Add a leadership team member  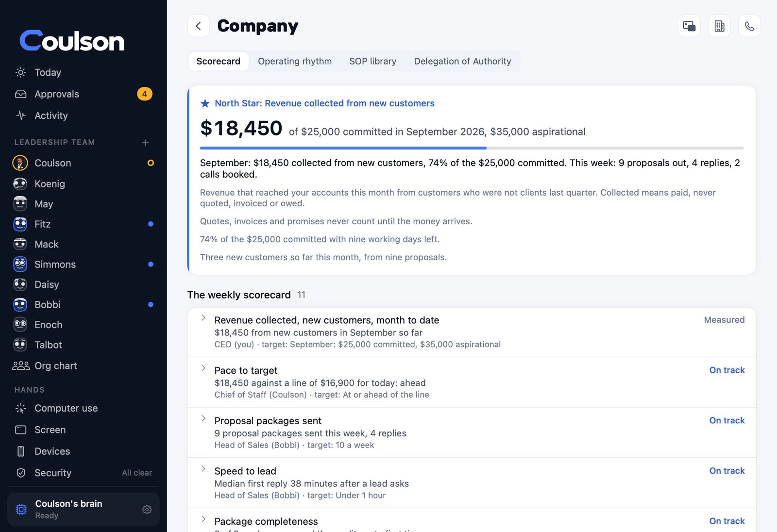145,142
